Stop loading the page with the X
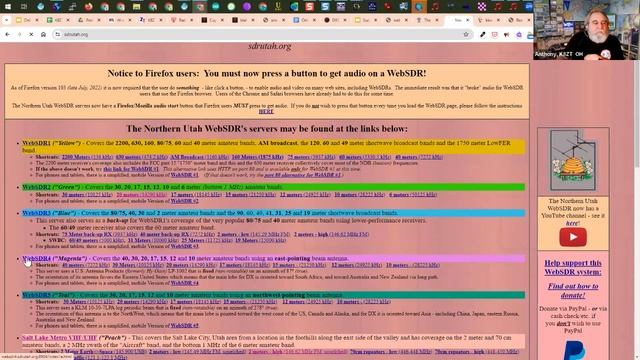640x360 pixels. (x=31, y=35)
